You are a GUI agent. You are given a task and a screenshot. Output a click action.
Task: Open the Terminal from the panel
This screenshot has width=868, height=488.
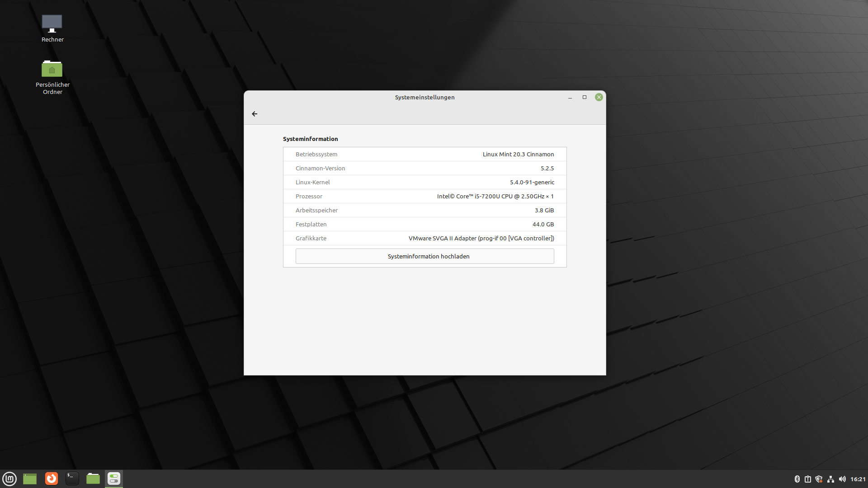tap(72, 479)
